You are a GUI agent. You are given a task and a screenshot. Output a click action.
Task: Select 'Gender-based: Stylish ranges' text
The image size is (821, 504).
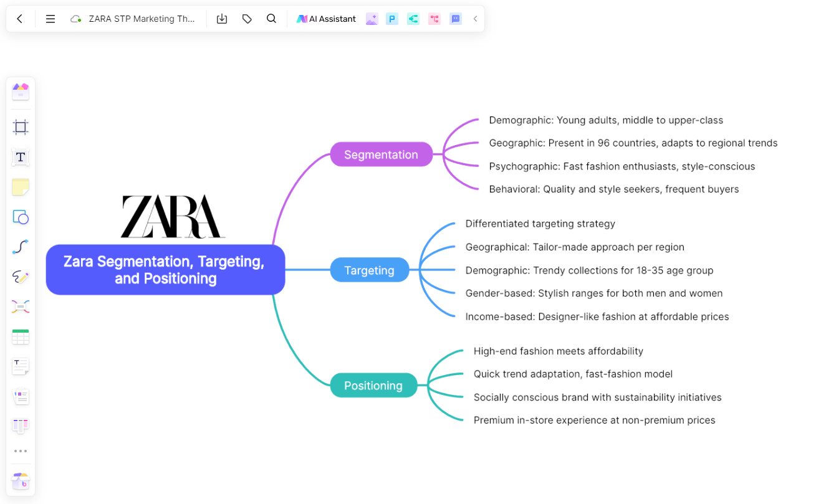(x=594, y=293)
